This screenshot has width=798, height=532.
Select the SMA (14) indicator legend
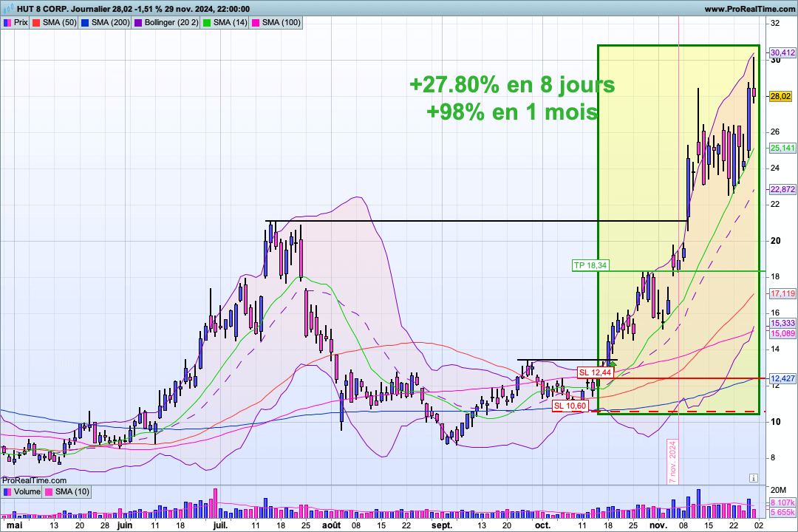tap(225, 22)
